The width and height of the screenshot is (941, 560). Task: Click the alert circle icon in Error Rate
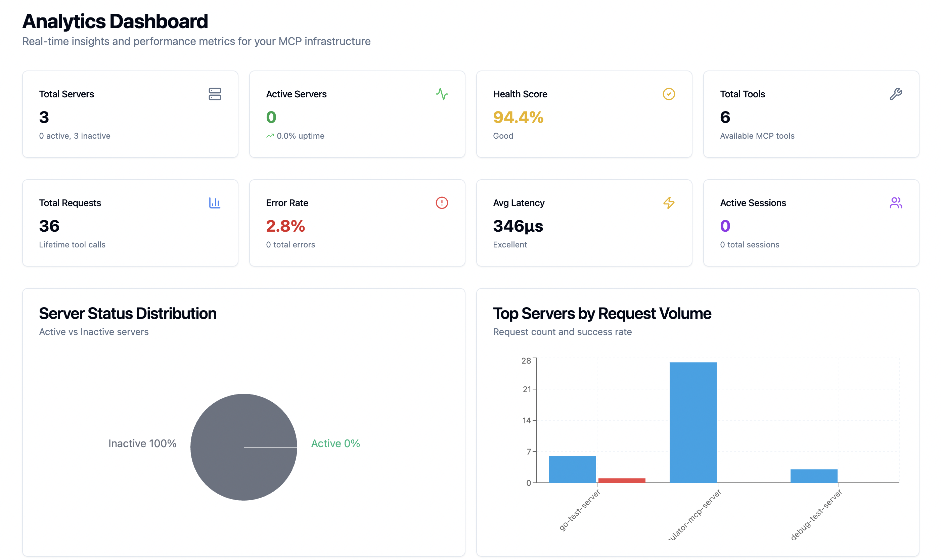coord(442,203)
